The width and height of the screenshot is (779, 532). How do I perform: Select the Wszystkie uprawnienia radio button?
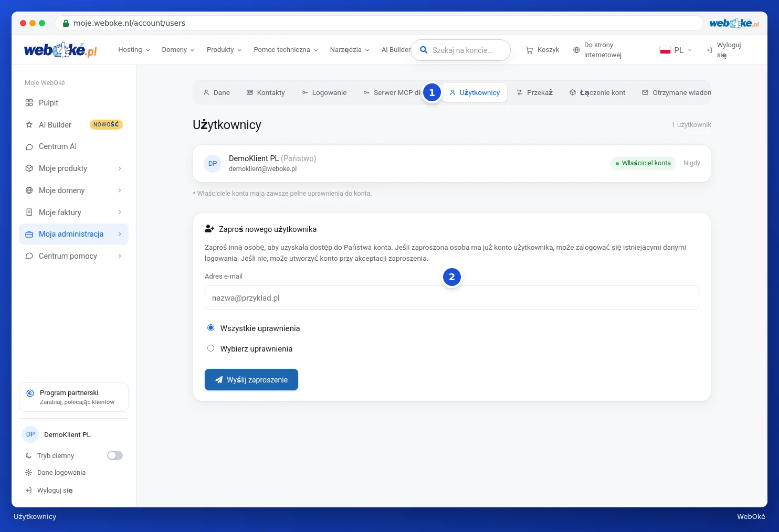click(210, 328)
